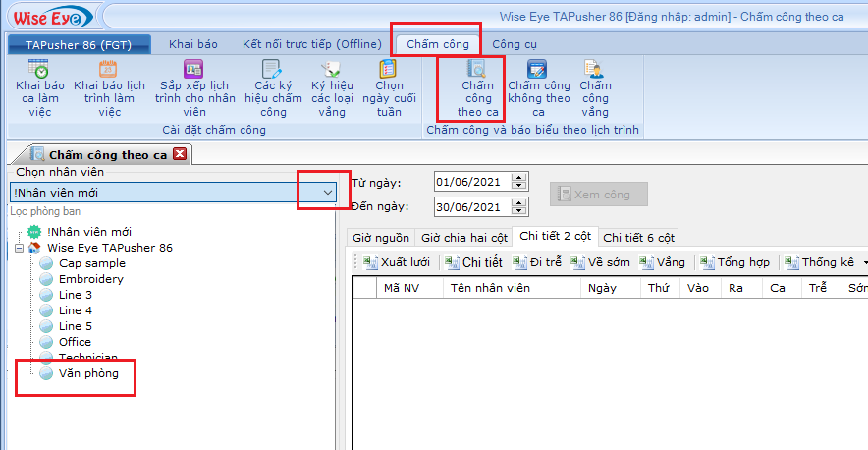Viewport: 868px width, 450px height.
Task: Switch to the Công cụ ribbon tab
Action: point(515,44)
